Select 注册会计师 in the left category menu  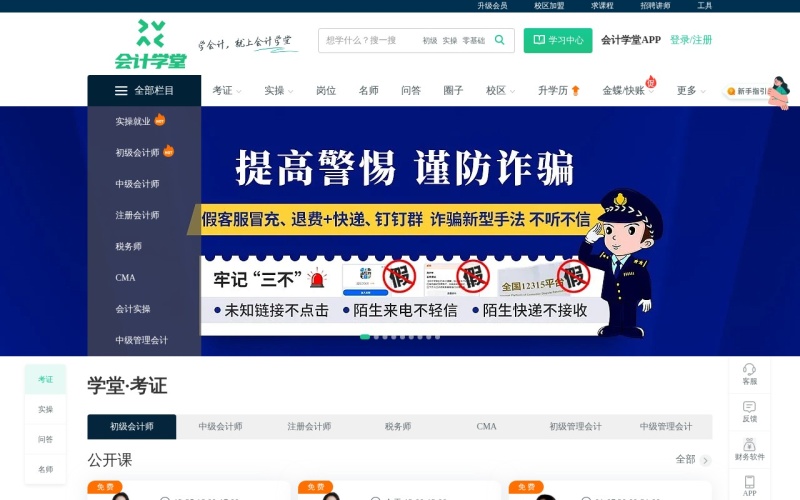pos(137,215)
